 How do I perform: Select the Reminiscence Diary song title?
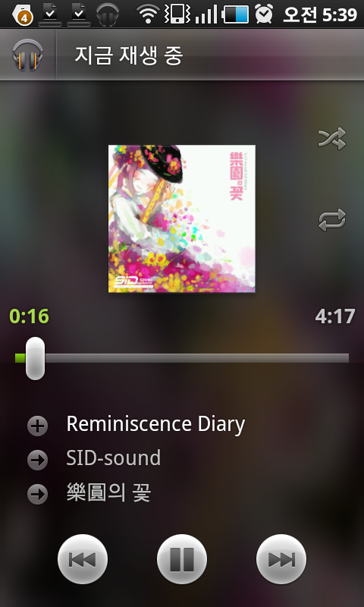pyautogui.click(x=155, y=425)
